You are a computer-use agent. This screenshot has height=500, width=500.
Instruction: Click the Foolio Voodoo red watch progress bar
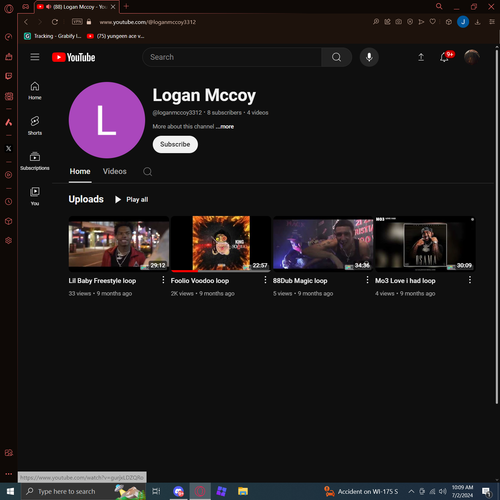tap(184, 271)
